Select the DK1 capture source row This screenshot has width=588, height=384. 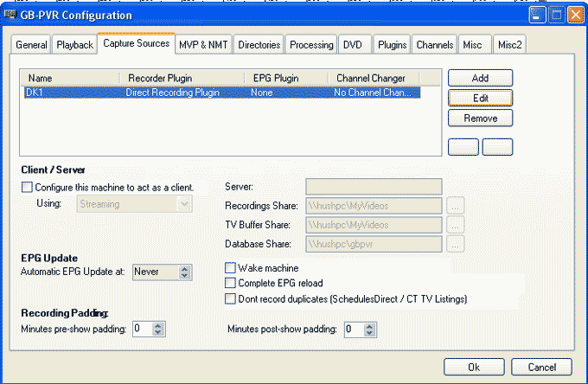tap(222, 93)
